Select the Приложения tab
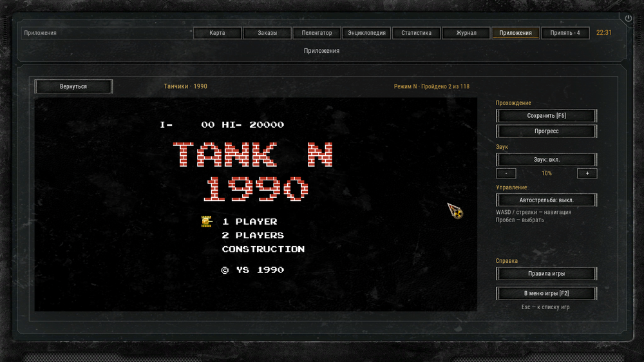Viewport: 644px width, 362px height. (515, 33)
